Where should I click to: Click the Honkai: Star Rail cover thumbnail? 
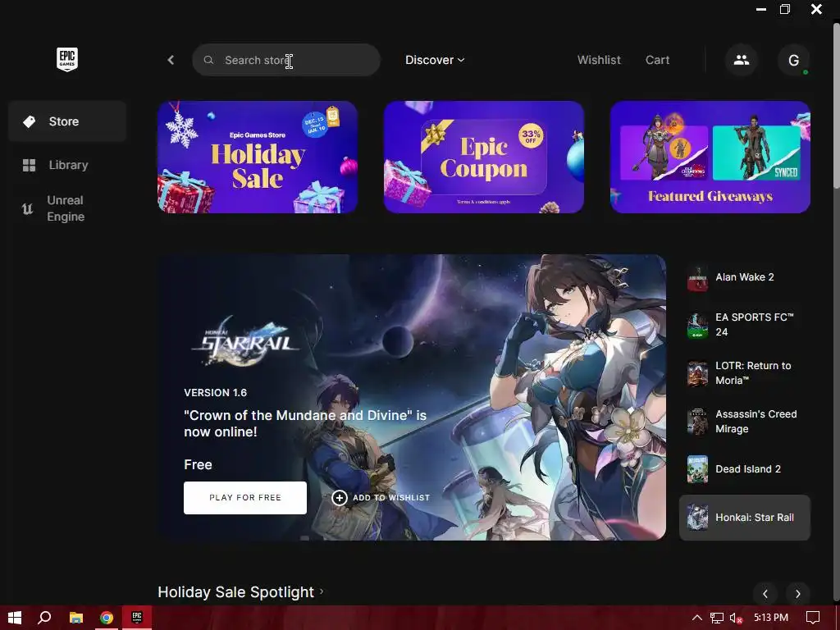[697, 518]
